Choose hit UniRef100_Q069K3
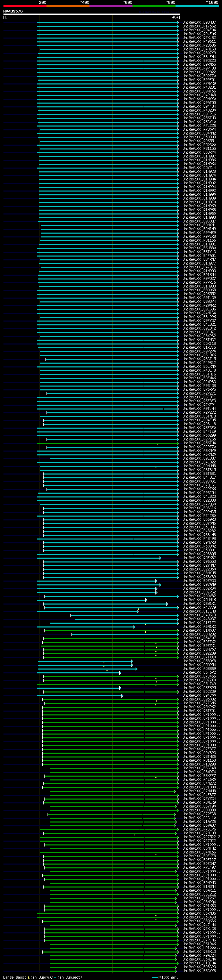Image resolution: width=222 pixels, height=980 pixels. point(199,519)
